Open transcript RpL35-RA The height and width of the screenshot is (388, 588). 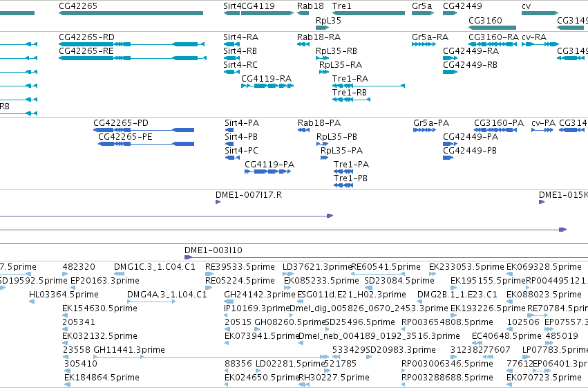click(x=323, y=72)
